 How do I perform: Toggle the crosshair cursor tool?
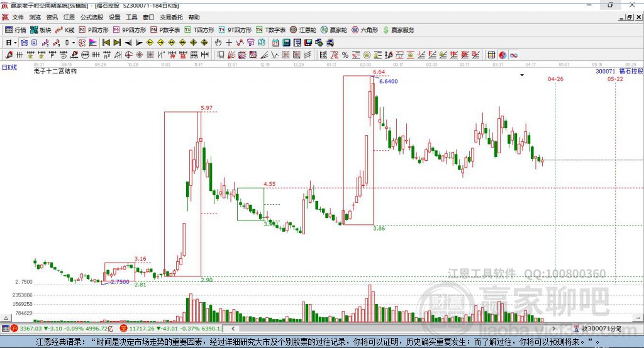229,42
